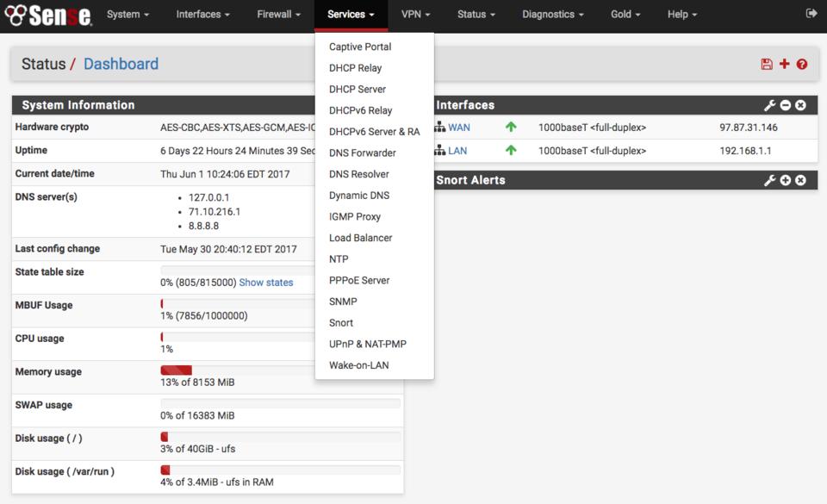
Task: Click the logout icon in the top bar
Action: click(811, 14)
